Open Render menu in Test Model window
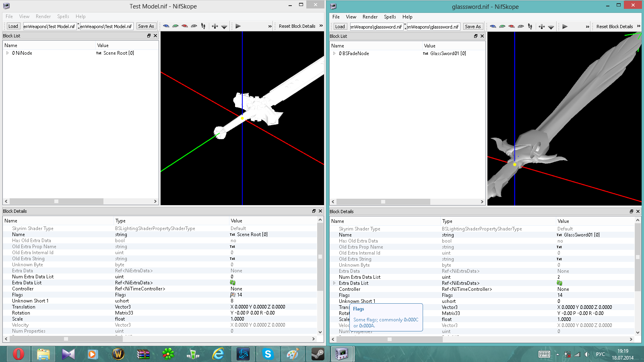 [x=43, y=16]
